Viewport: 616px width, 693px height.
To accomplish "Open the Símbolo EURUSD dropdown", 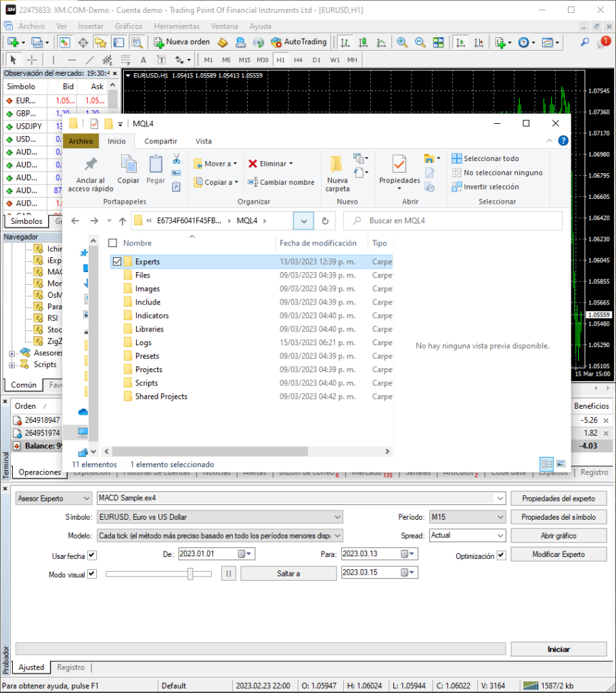I will pos(337,517).
